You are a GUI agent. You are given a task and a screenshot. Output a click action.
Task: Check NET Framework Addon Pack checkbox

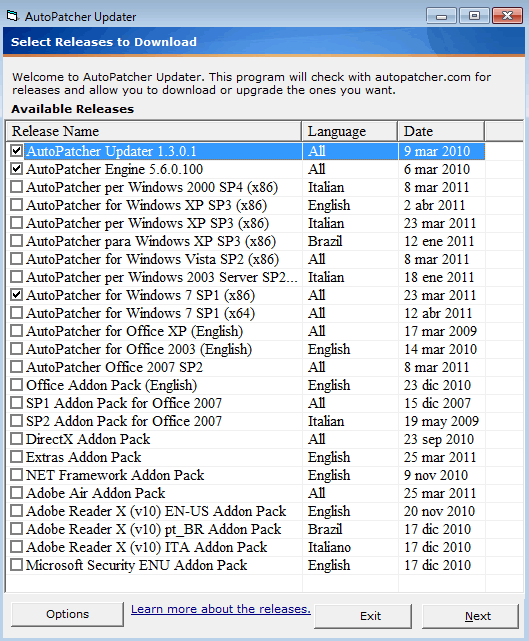(16, 475)
